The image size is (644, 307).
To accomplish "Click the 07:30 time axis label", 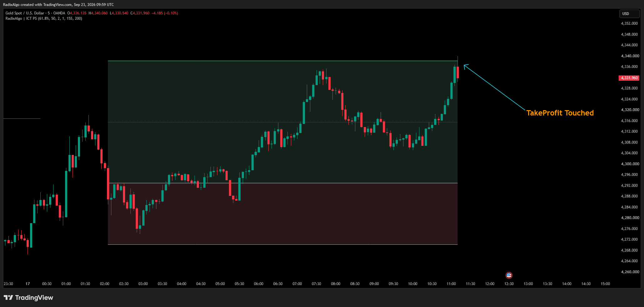I will click(x=316, y=284).
